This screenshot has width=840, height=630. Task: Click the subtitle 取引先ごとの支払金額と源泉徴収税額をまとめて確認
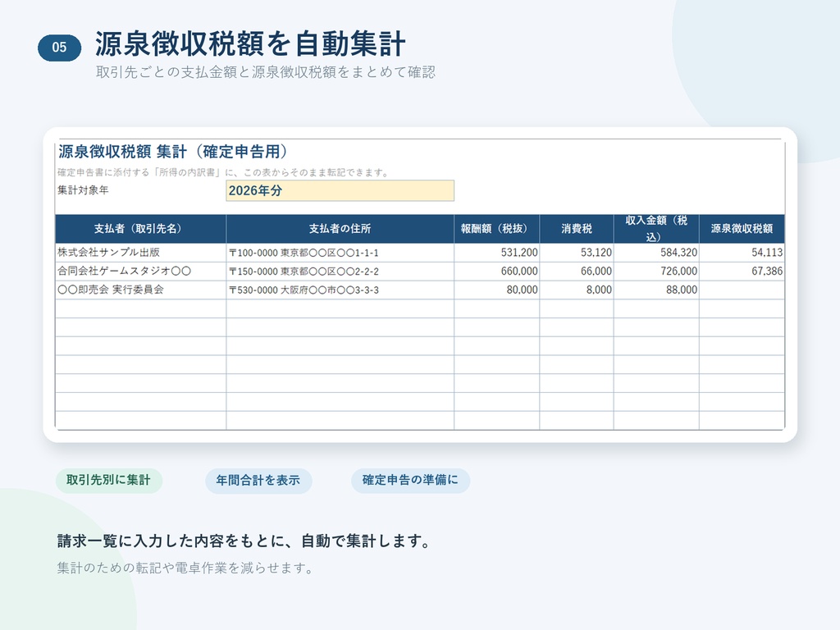pyautogui.click(x=266, y=72)
